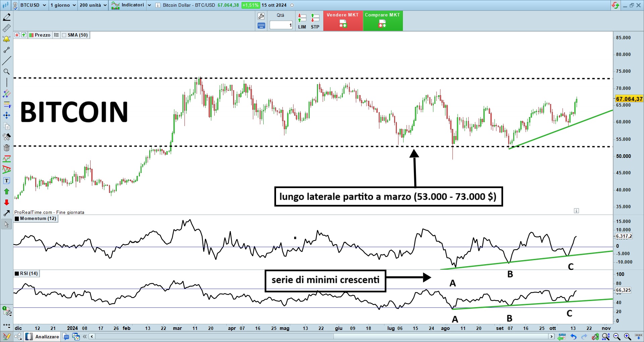Screen dimensions: 644x342
Task: Place a STP stop order
Action: click(315, 21)
